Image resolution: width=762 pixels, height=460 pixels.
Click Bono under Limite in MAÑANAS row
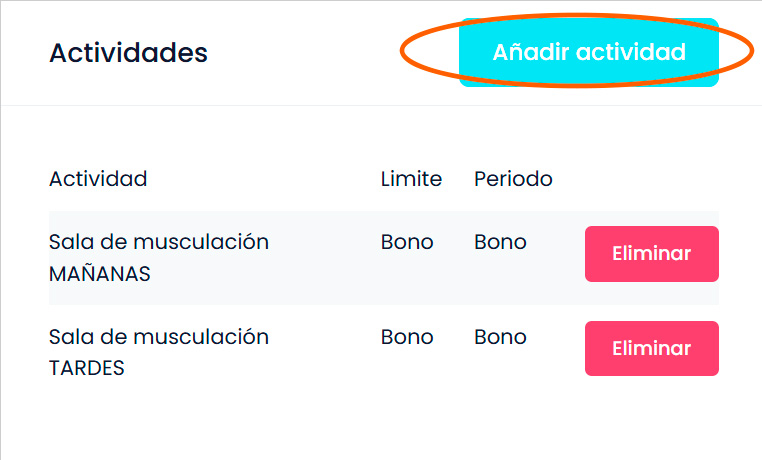(407, 242)
